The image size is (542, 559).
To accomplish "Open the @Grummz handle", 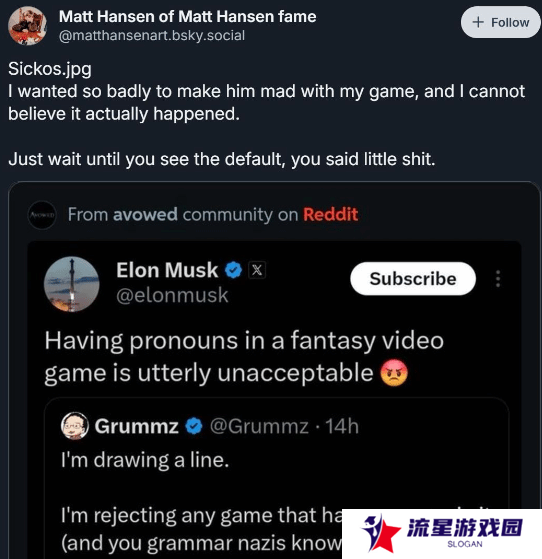I will click(259, 426).
